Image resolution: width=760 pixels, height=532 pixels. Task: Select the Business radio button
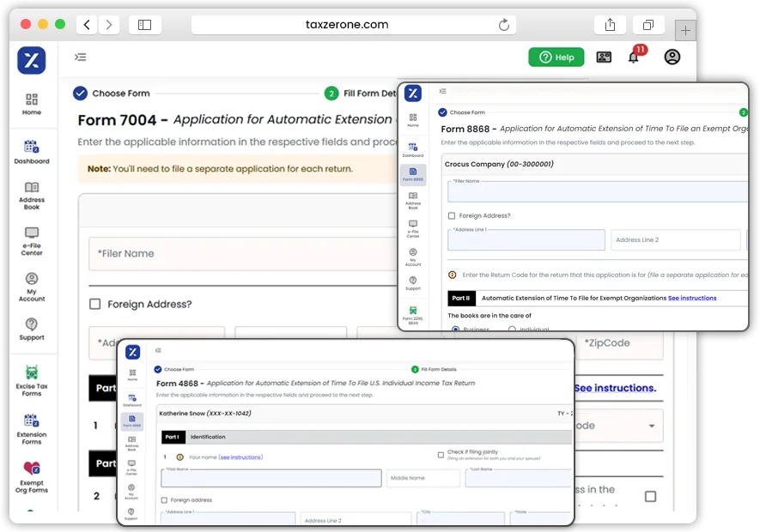pos(455,329)
